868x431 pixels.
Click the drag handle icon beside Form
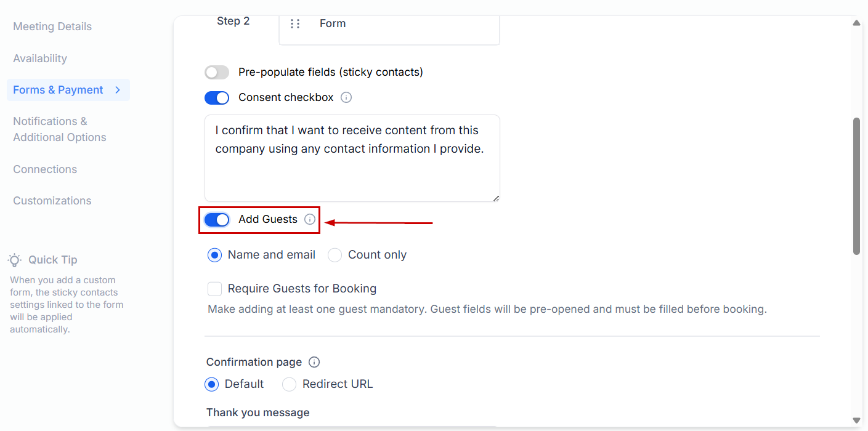point(295,23)
